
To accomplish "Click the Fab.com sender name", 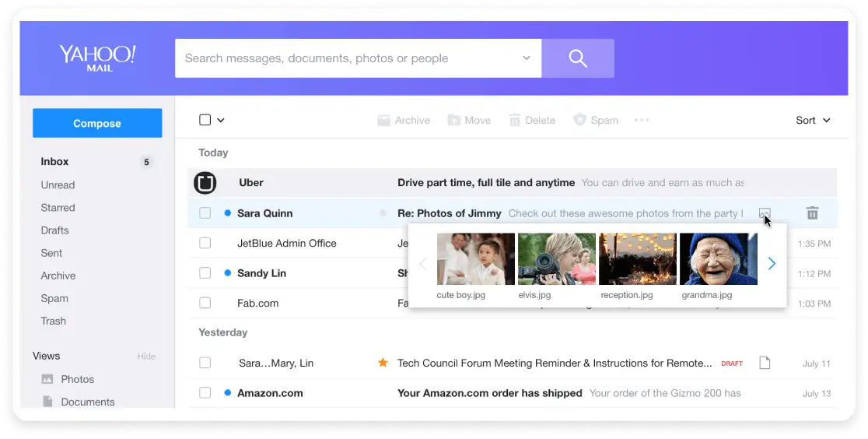I will 258,303.
